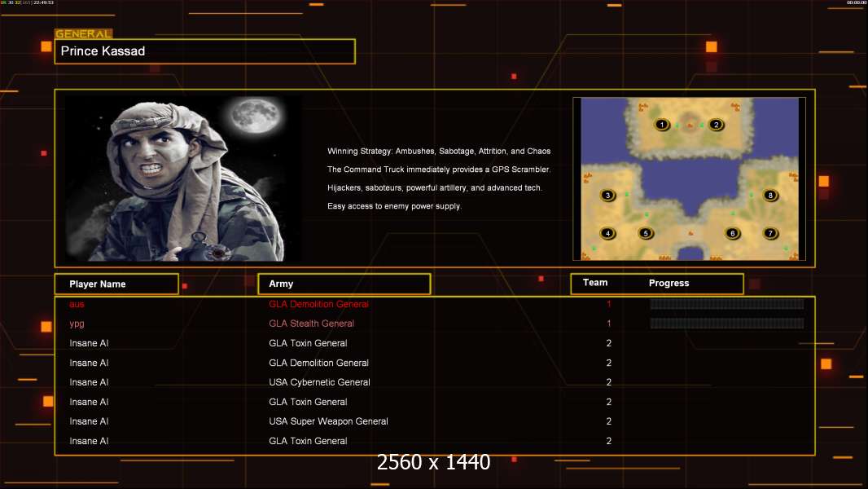868x489 pixels.
Task: Click start position 1 on the minimap
Action: pyautogui.click(x=661, y=125)
